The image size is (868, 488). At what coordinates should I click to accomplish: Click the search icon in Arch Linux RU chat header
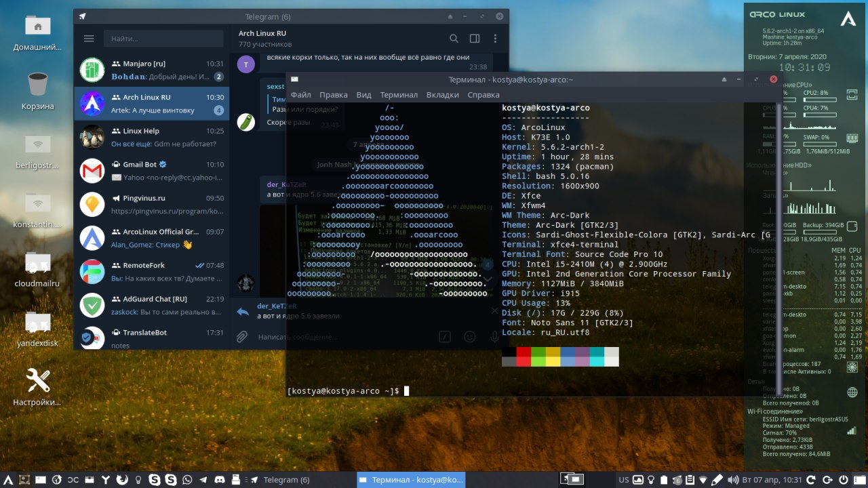point(454,39)
